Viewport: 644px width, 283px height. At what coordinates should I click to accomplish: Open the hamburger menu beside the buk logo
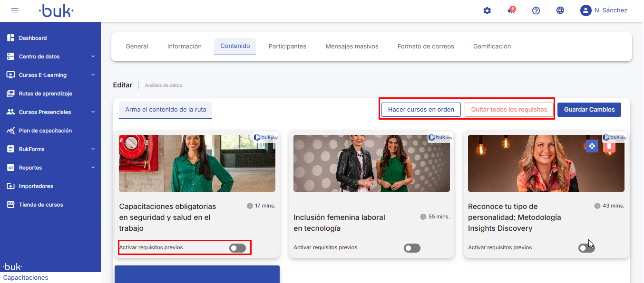pyautogui.click(x=15, y=10)
